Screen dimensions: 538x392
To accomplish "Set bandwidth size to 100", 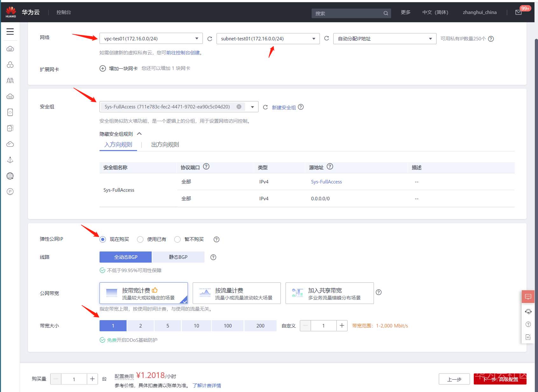I will tap(228, 326).
